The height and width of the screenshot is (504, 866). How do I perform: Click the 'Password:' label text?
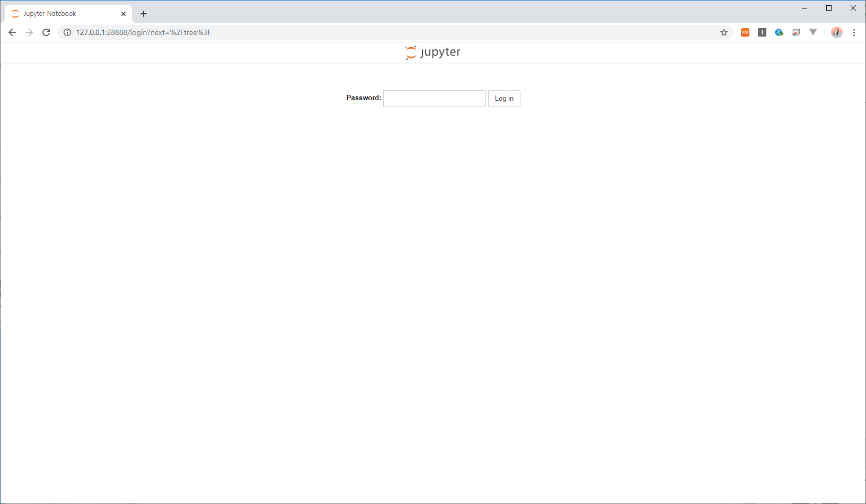point(364,98)
